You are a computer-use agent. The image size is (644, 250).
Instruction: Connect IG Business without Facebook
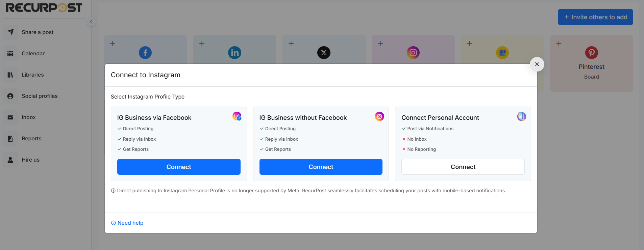point(321,167)
